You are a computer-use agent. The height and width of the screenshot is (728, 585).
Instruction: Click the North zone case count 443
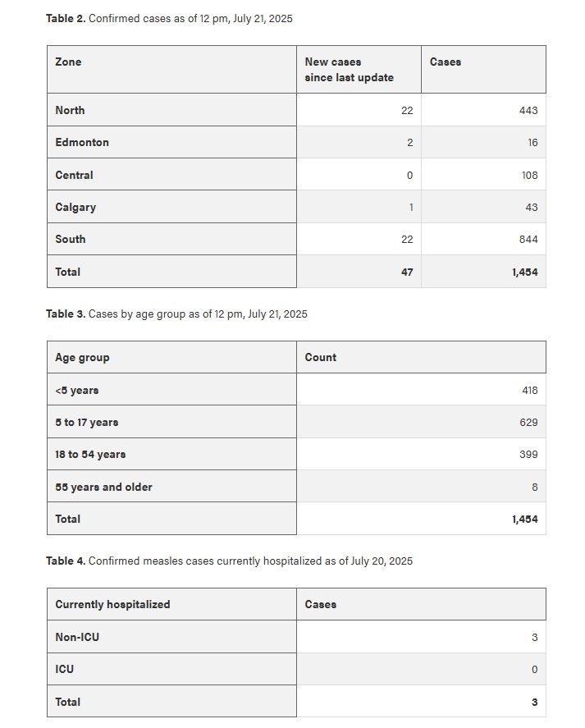[528, 110]
